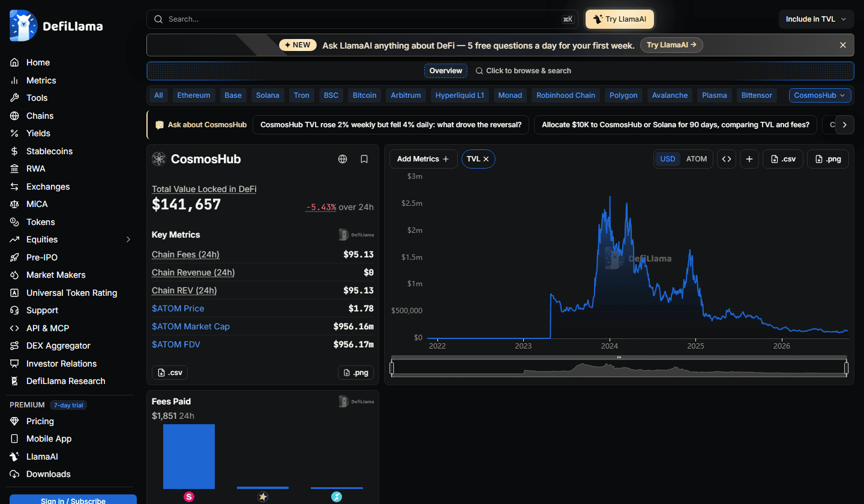
Task: Download chart data as .csv
Action: (x=783, y=159)
